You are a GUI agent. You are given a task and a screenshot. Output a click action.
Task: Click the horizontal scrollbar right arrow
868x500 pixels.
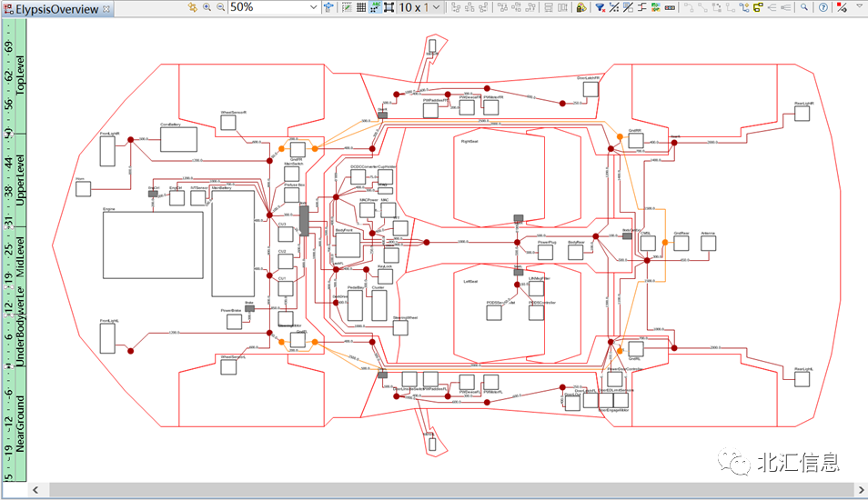[x=861, y=490]
